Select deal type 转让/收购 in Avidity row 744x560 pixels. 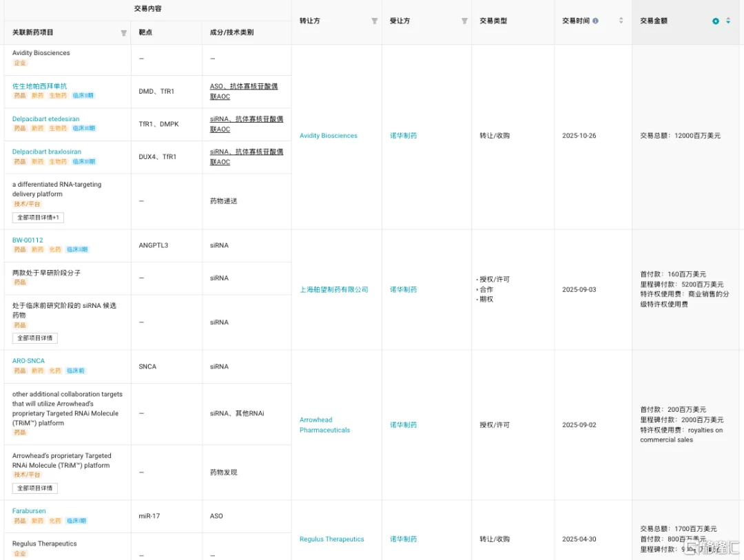[494, 136]
